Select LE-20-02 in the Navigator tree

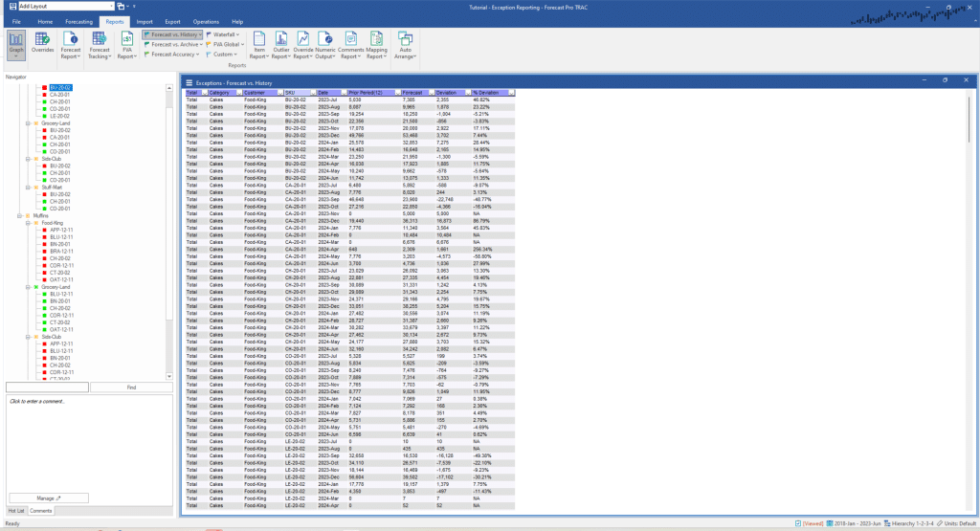[x=59, y=116]
